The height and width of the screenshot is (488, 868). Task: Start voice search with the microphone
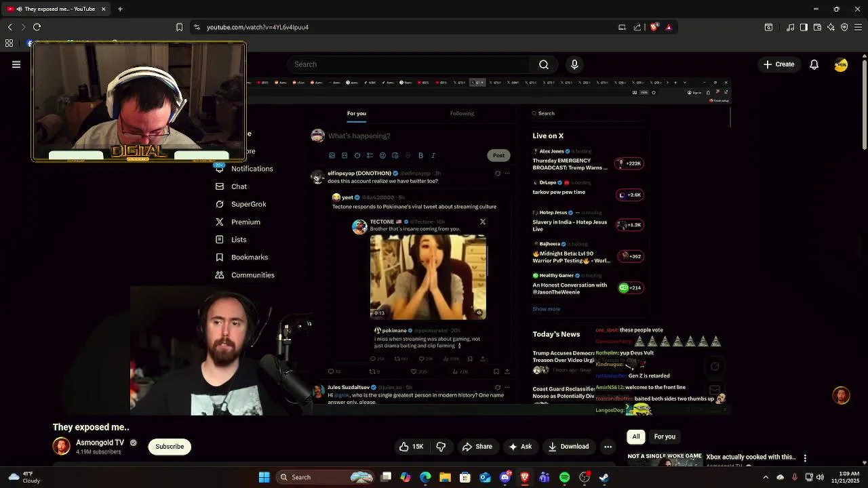click(x=574, y=64)
